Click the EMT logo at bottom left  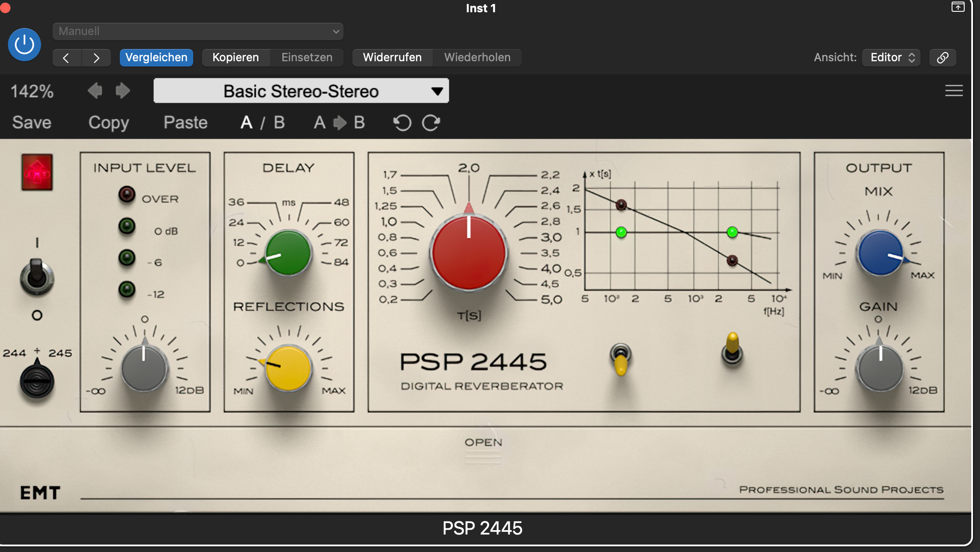tap(40, 493)
